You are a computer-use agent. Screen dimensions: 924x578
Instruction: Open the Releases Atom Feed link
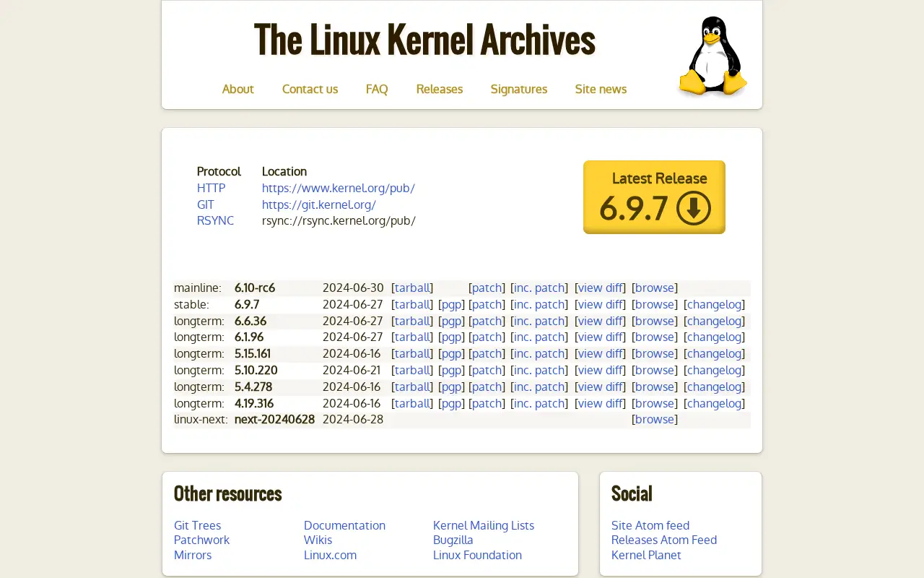pos(663,540)
